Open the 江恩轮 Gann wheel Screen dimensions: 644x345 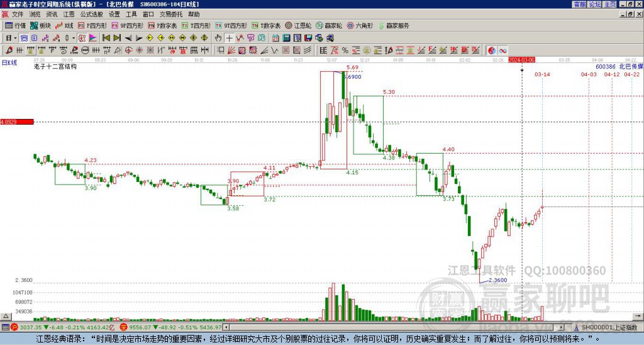[298, 25]
